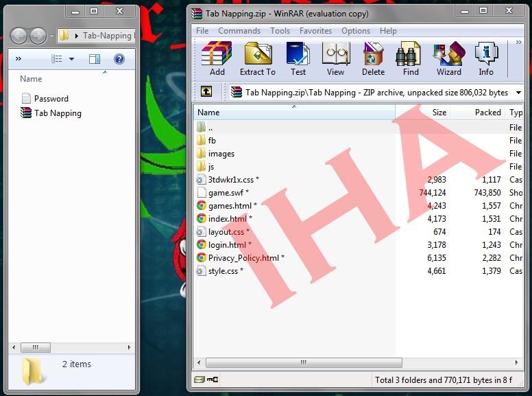Click the 6,135 size value

(x=437, y=258)
